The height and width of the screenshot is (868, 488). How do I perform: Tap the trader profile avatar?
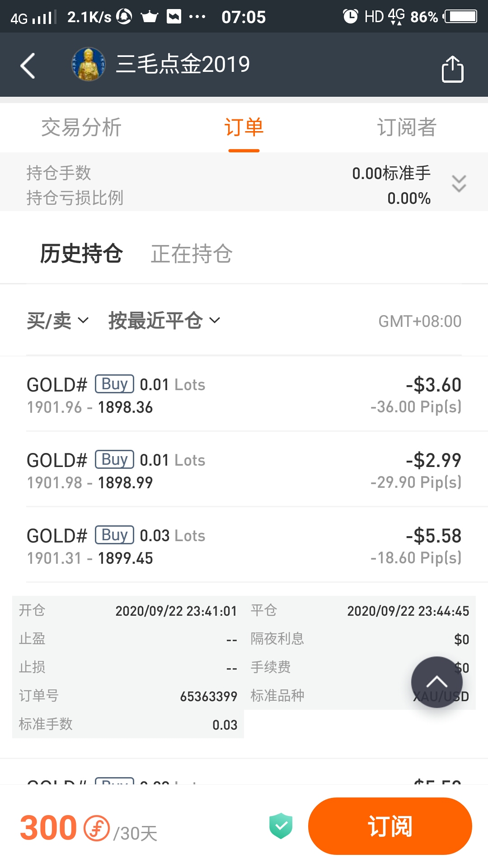[89, 65]
